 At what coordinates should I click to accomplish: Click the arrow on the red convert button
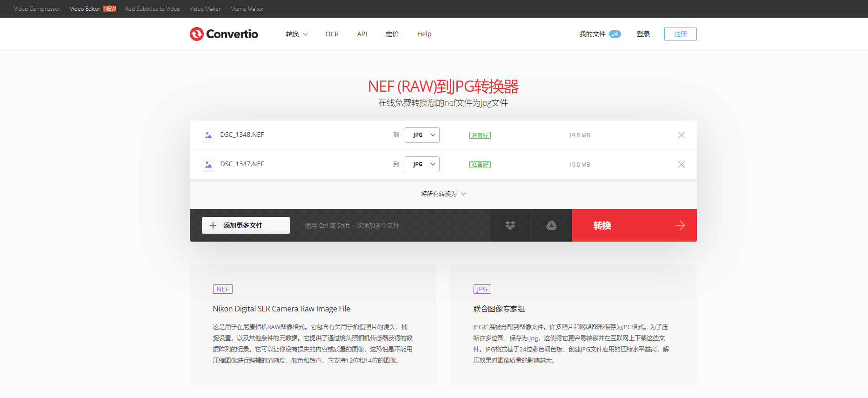680,225
